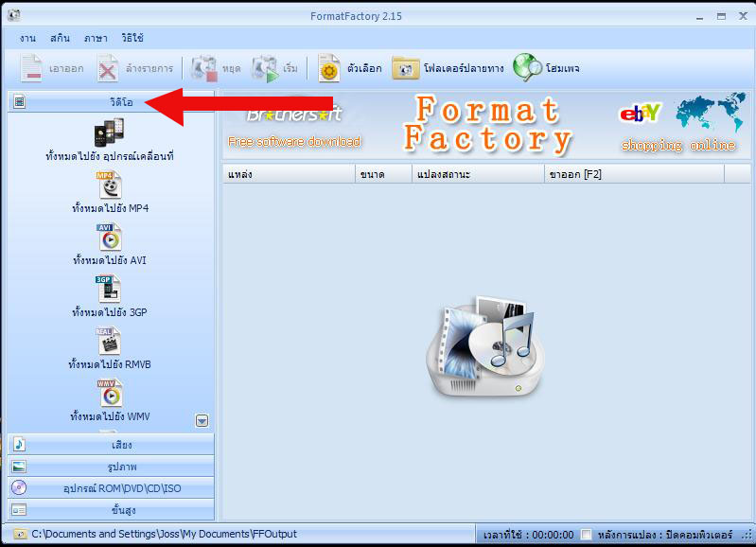This screenshot has width=756, height=547.
Task: Open the output folder (โฟลเดอร์ปลายทาง) icon
Action: click(x=406, y=68)
